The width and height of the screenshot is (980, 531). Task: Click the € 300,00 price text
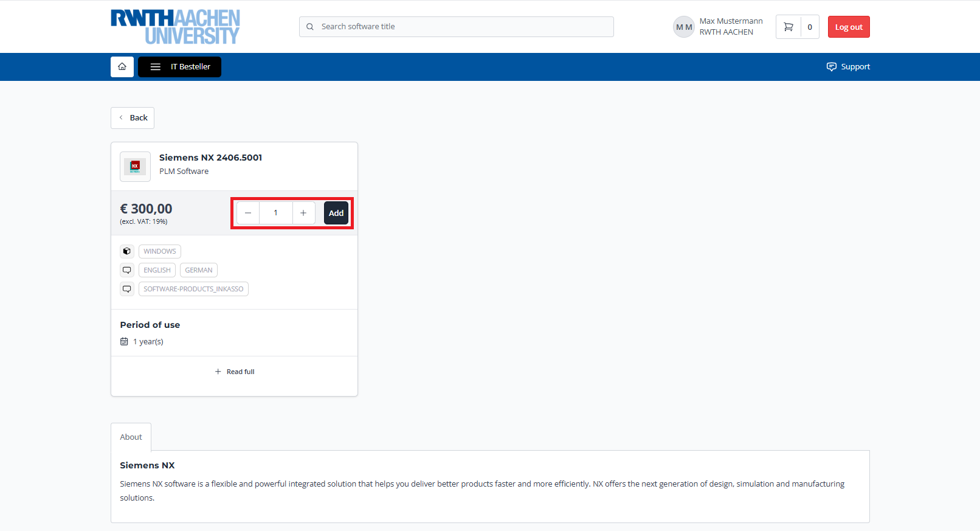[146, 209]
